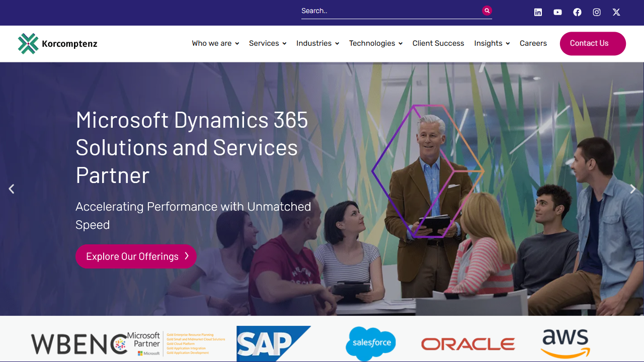Click the Oracle partner logo
Screen dimensions: 644x362
(468, 344)
